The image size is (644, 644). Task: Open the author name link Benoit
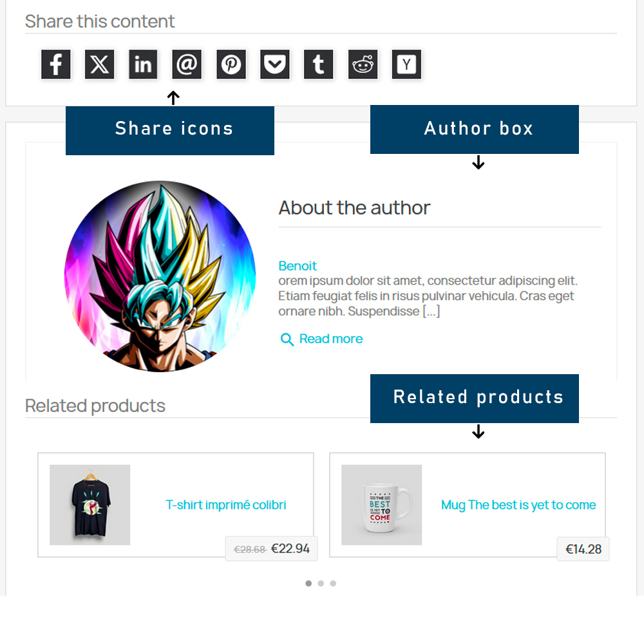click(x=298, y=266)
